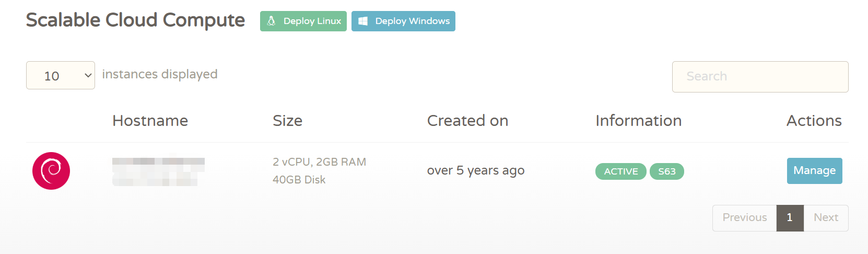Sort by the Created on column header

click(467, 121)
